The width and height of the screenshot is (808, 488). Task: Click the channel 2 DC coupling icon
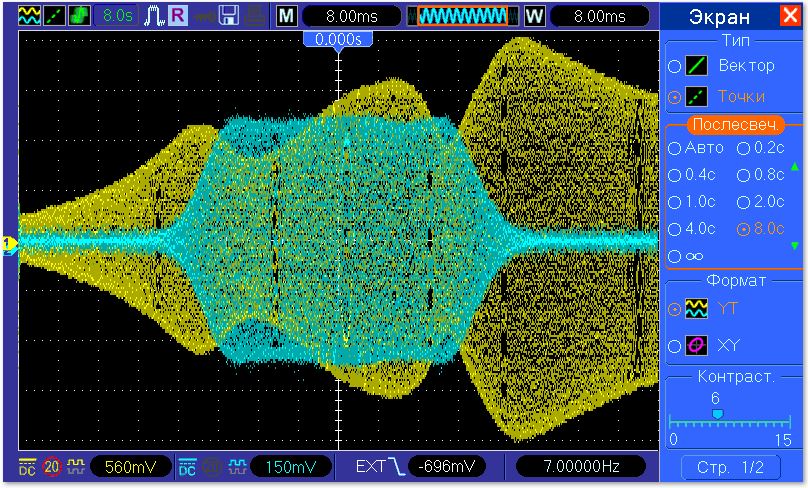(188, 467)
